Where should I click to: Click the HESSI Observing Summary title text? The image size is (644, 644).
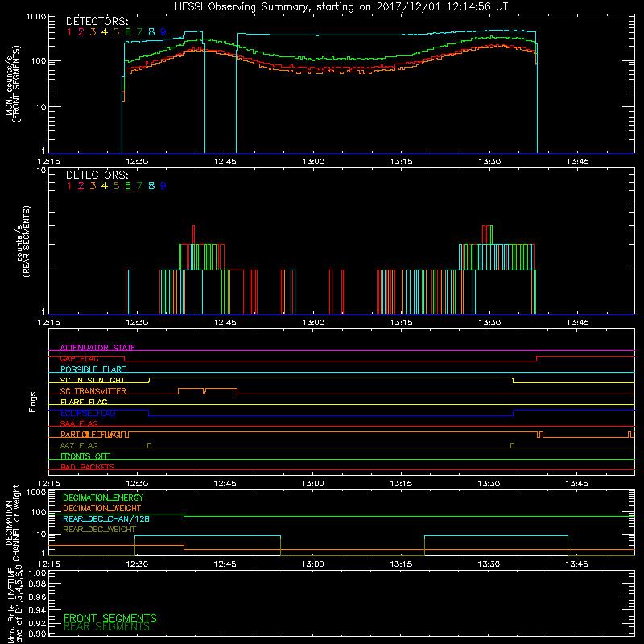pyautogui.click(x=341, y=6)
